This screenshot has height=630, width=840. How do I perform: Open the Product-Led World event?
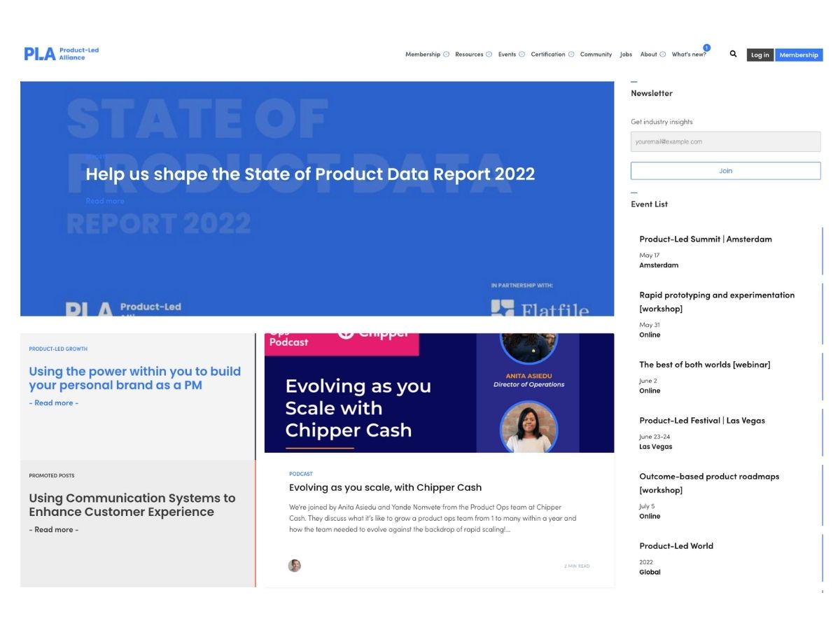676,546
